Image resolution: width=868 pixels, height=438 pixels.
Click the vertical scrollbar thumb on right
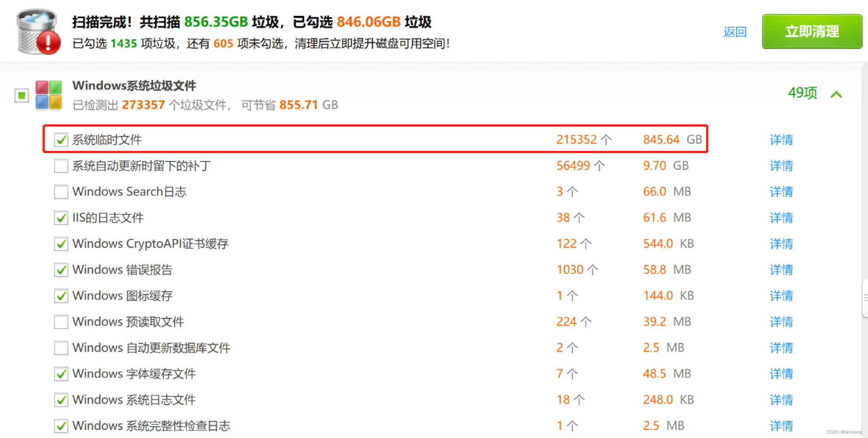(865, 298)
